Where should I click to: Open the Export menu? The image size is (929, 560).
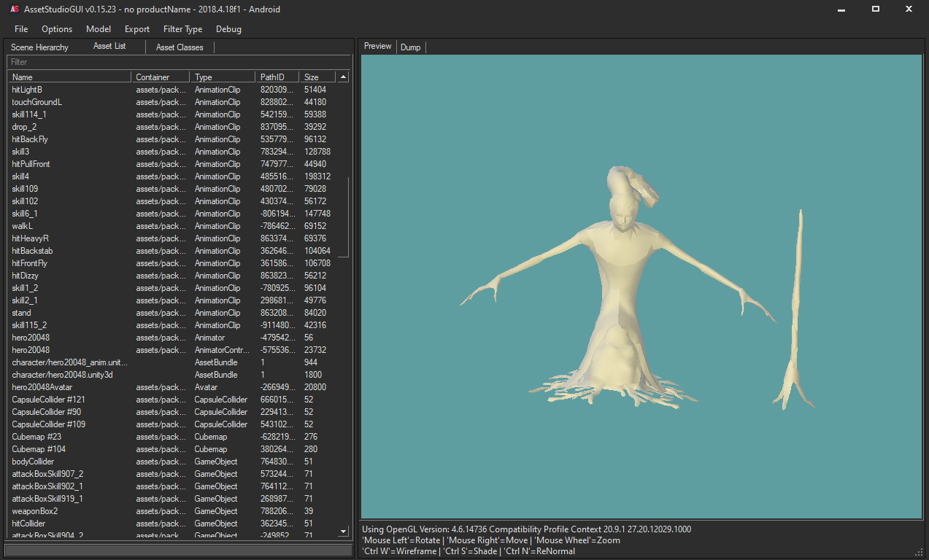(x=136, y=29)
